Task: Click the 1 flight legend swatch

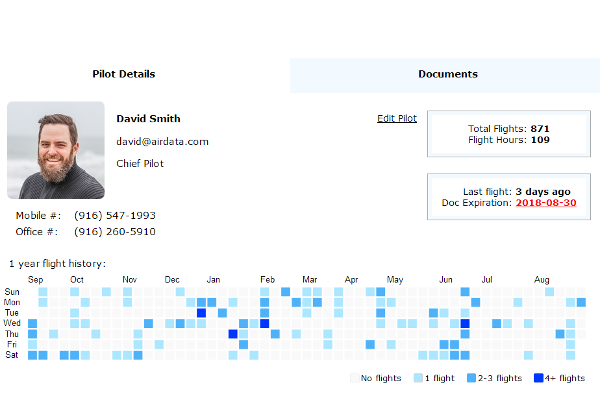Action: click(418, 378)
